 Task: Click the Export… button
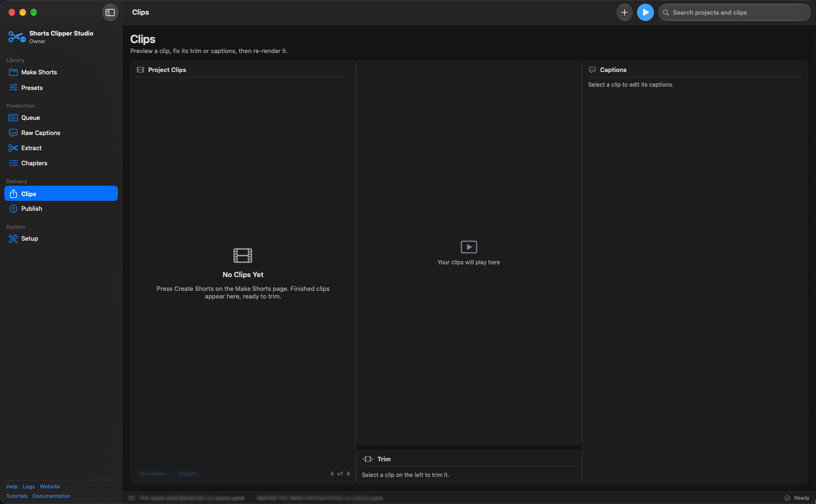click(189, 474)
